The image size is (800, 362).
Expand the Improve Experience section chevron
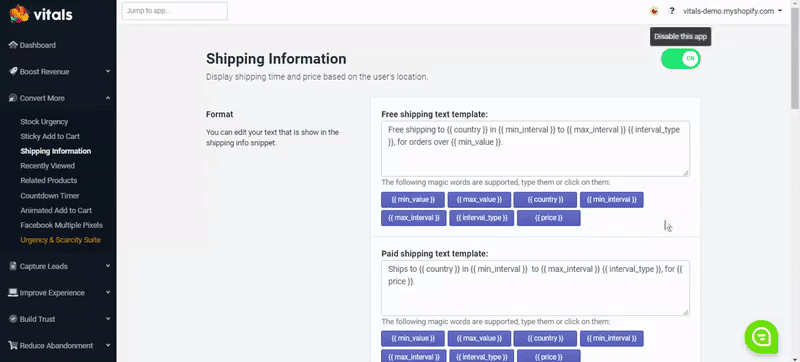[108, 293]
